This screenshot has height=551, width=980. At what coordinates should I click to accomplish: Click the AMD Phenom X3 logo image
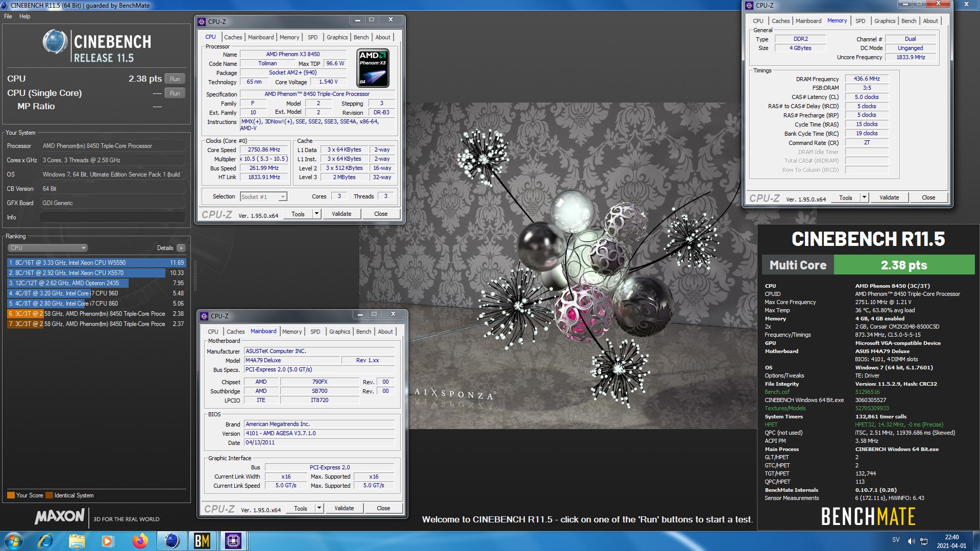(373, 68)
